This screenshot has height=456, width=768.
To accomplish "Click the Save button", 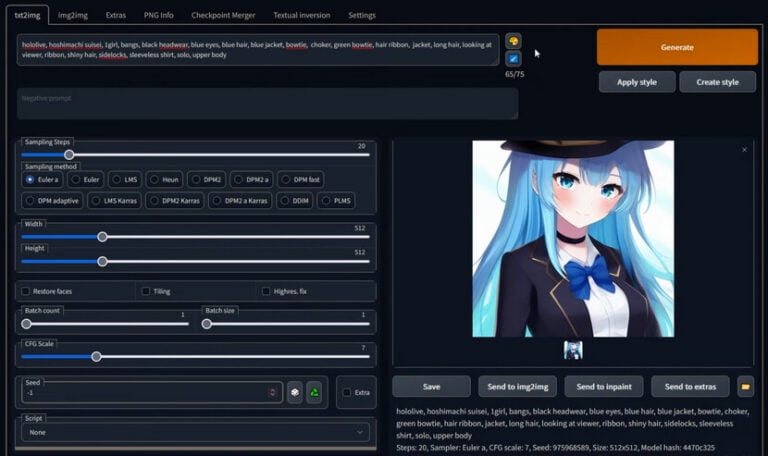I will click(x=432, y=386).
